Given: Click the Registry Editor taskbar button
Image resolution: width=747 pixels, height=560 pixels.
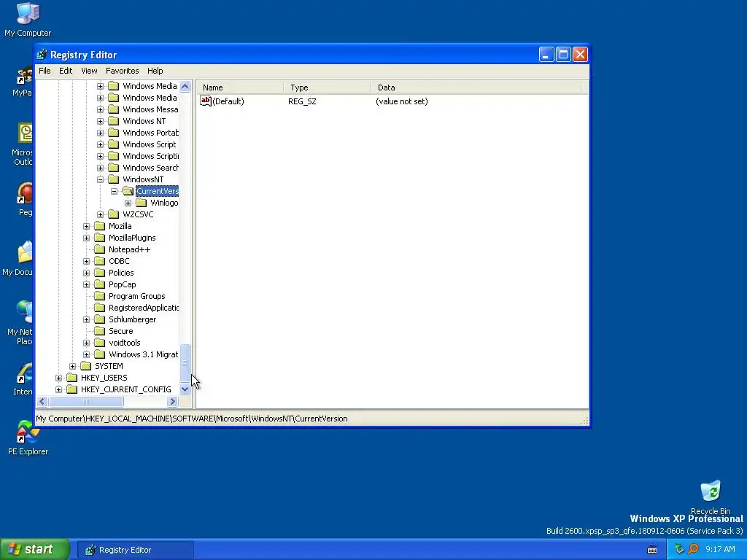Looking at the screenshot, I should [x=136, y=550].
